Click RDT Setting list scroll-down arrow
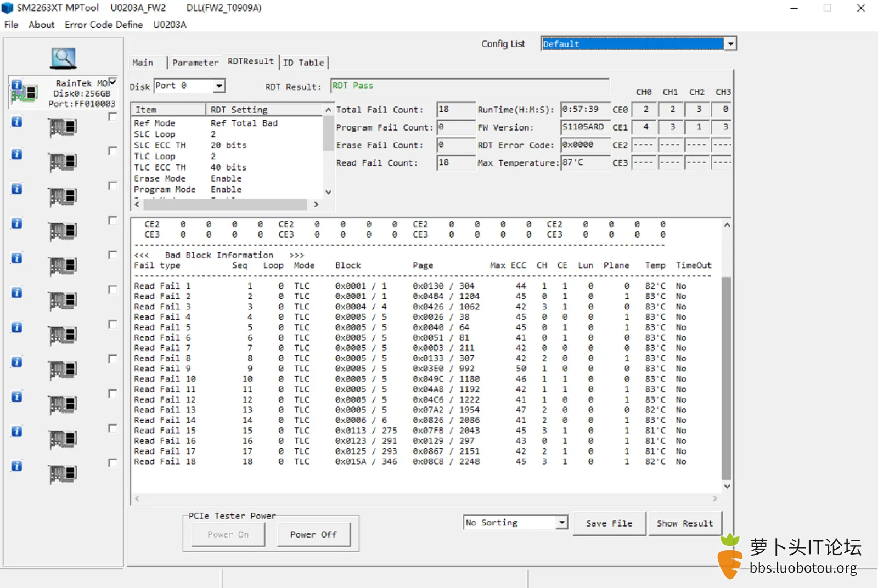 coord(328,192)
